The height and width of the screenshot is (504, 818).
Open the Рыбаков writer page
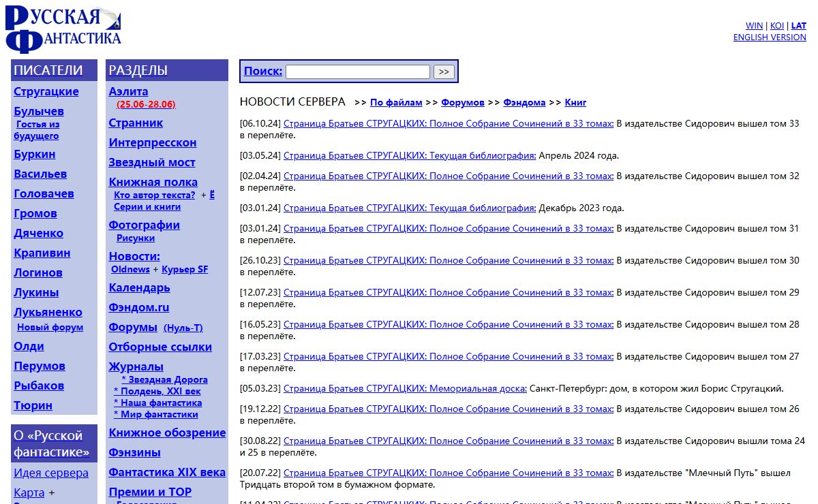pyautogui.click(x=39, y=385)
